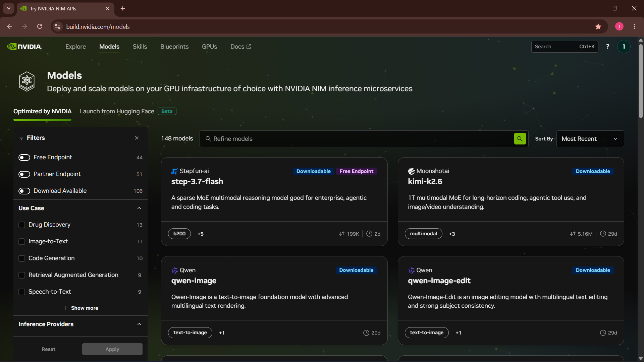This screenshot has height=362, width=644.
Task: Expand +1 tags on qwen-image card
Action: coord(222,333)
